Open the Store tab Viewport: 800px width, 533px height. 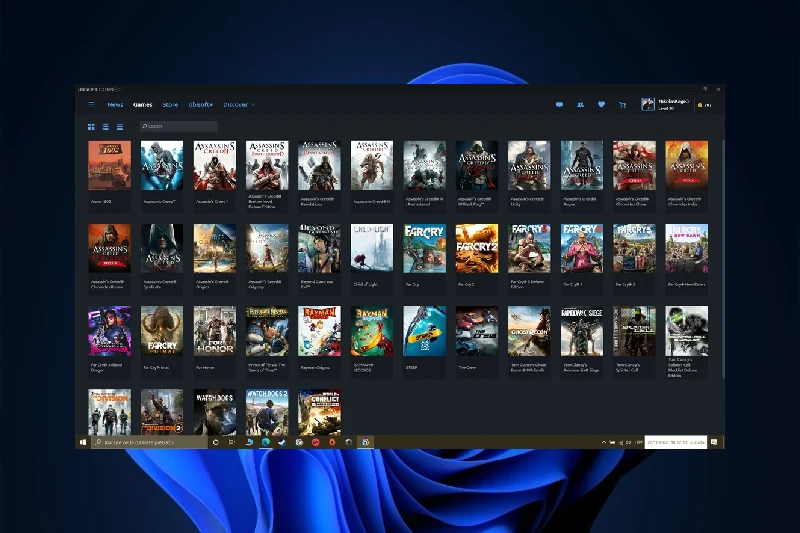(x=170, y=104)
